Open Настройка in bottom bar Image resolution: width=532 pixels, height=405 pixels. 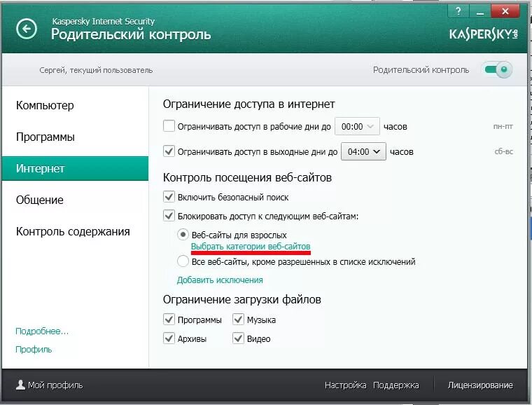(x=345, y=385)
